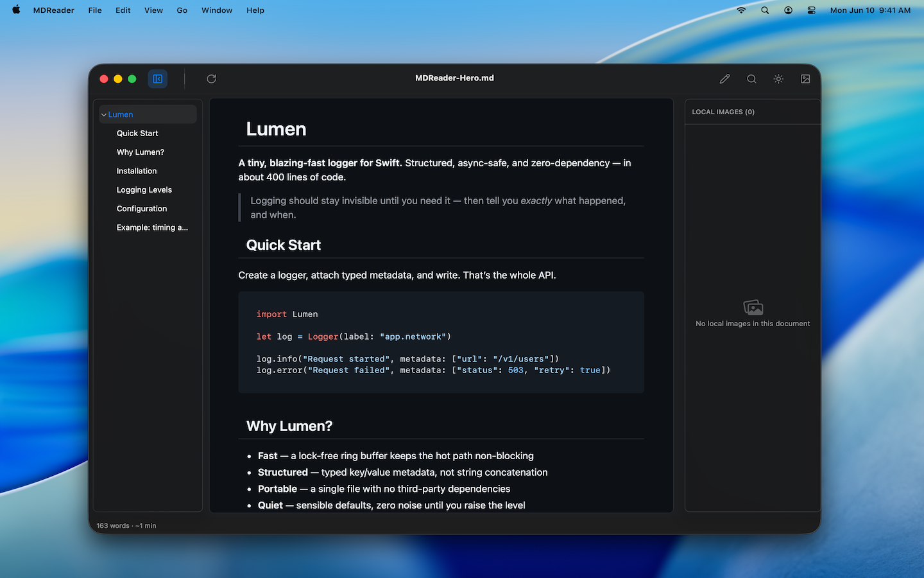Viewport: 924px width, 578px height.
Task: Collapse the Lumen outline chevron
Action: point(104,115)
